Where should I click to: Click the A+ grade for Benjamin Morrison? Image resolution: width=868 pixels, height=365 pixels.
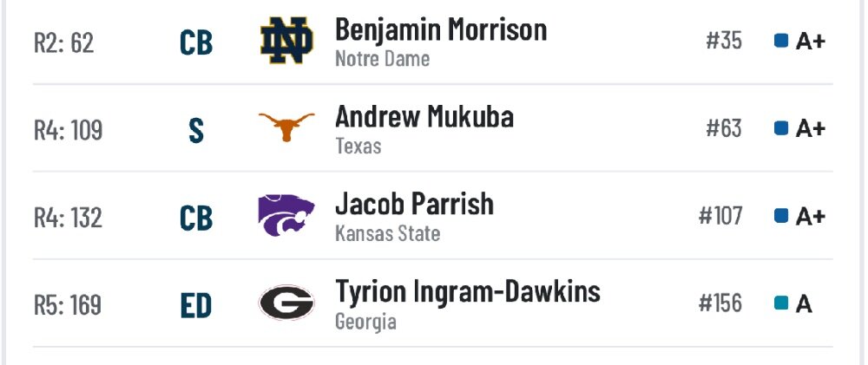[811, 42]
